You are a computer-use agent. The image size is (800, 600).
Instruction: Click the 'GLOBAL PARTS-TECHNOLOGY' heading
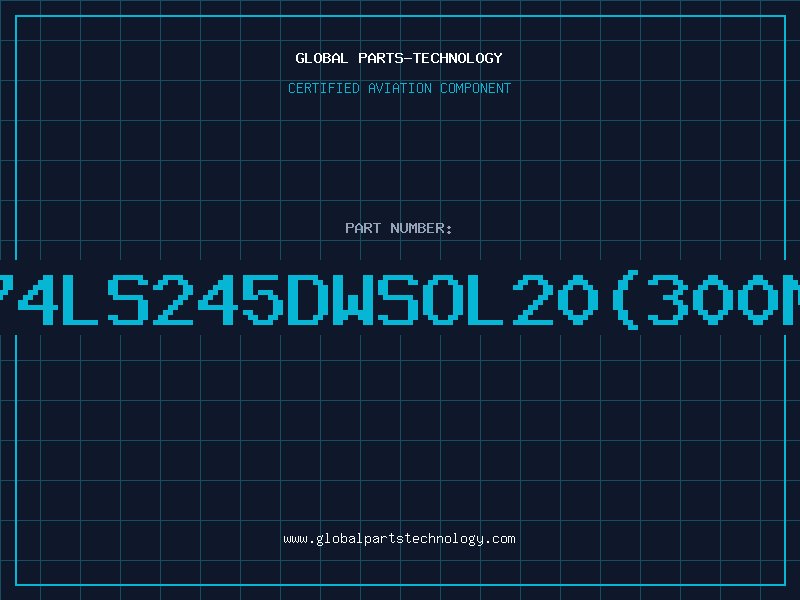[x=399, y=58]
